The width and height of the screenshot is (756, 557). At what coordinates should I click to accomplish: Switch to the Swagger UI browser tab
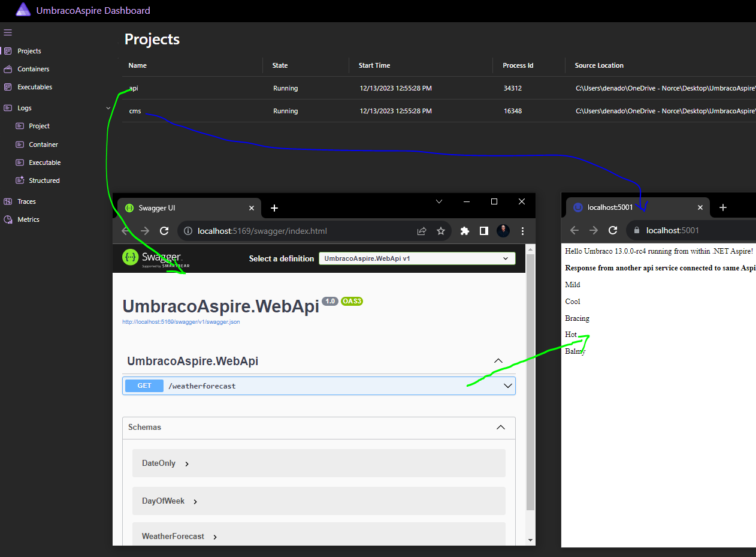(x=189, y=208)
